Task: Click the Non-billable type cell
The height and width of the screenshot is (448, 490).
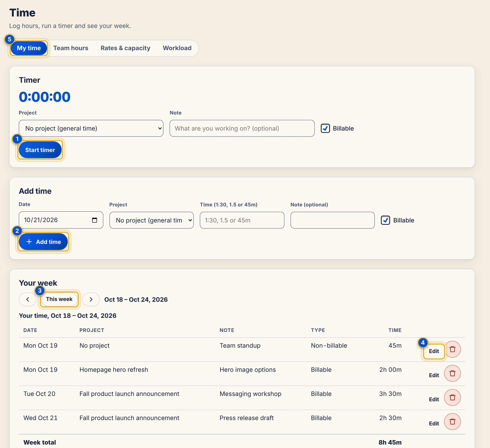Action: (329, 346)
